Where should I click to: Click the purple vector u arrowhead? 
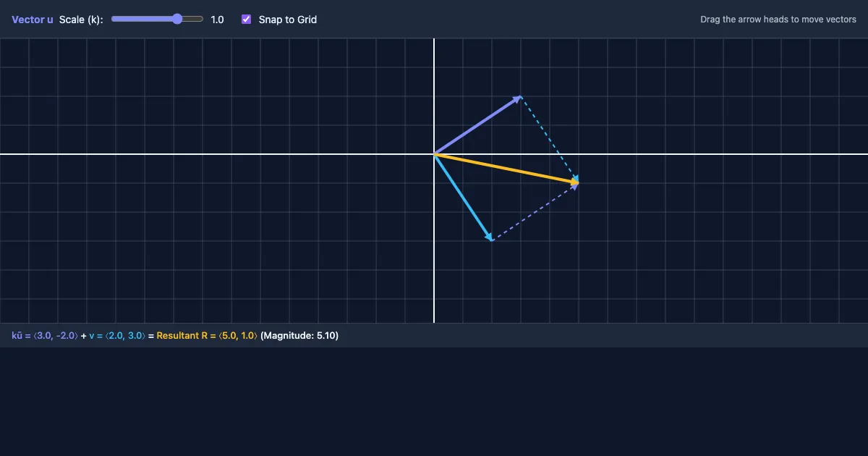518,98
